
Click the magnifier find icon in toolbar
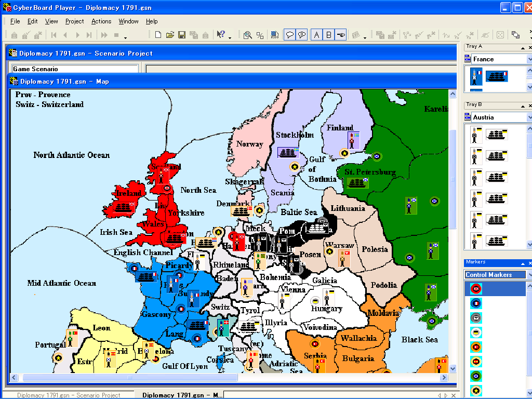click(248, 35)
